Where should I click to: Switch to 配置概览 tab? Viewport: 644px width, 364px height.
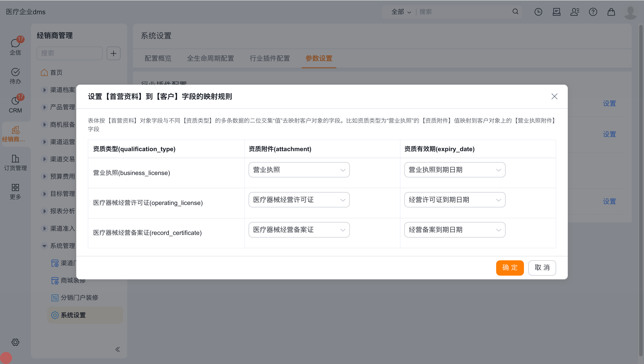click(158, 58)
